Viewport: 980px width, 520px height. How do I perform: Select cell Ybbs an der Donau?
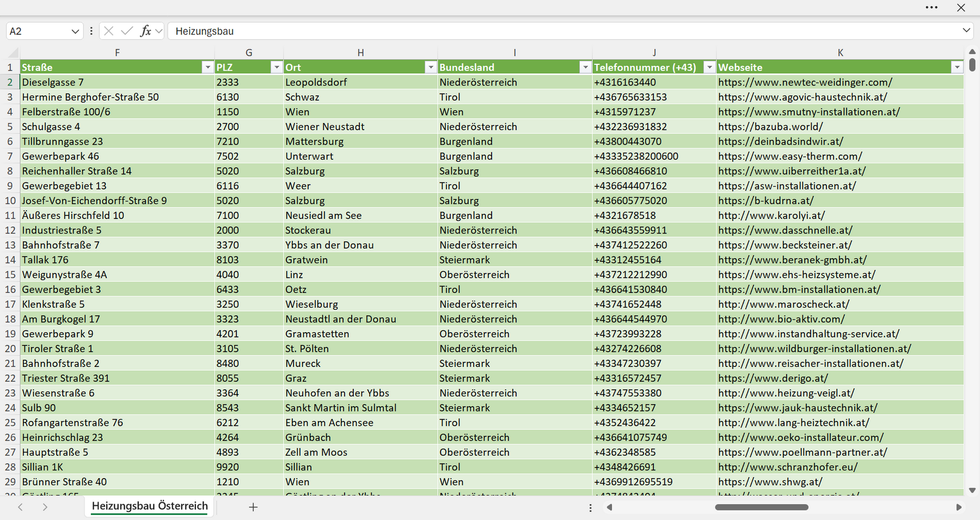click(x=360, y=245)
